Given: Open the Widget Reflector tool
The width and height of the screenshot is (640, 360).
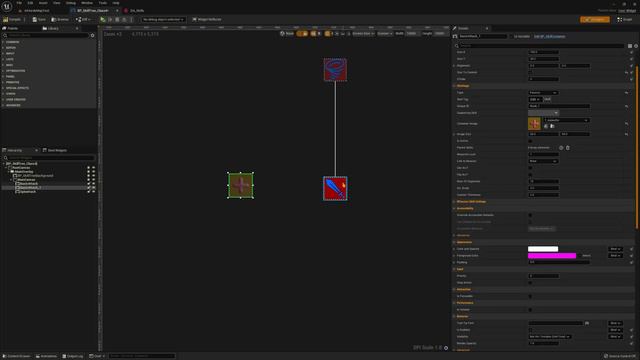Looking at the screenshot, I should point(207,19).
